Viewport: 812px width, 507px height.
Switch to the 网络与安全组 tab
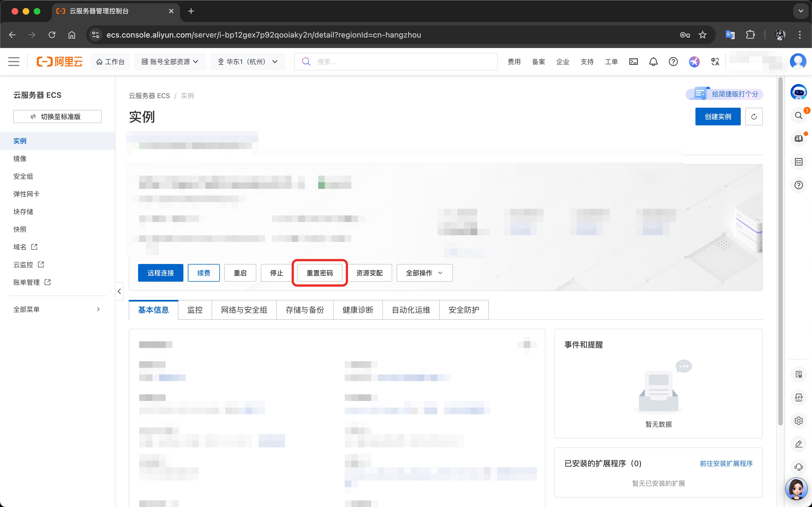[x=244, y=310]
